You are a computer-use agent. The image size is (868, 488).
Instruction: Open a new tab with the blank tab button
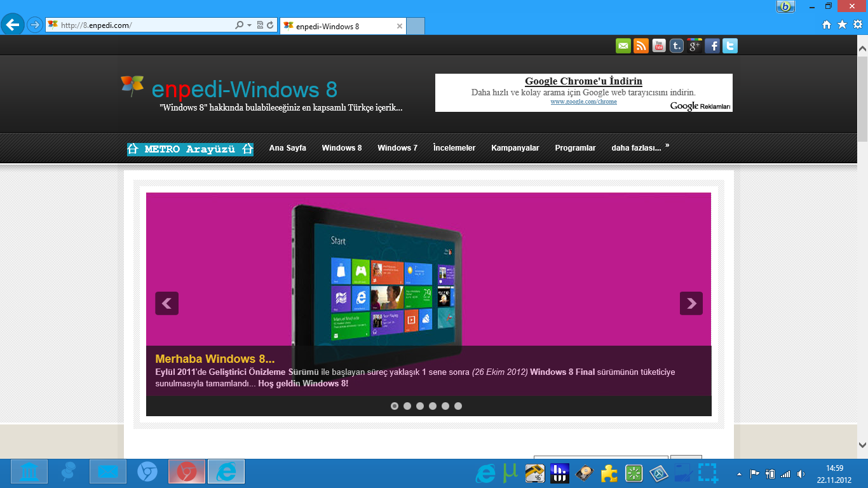[415, 26]
